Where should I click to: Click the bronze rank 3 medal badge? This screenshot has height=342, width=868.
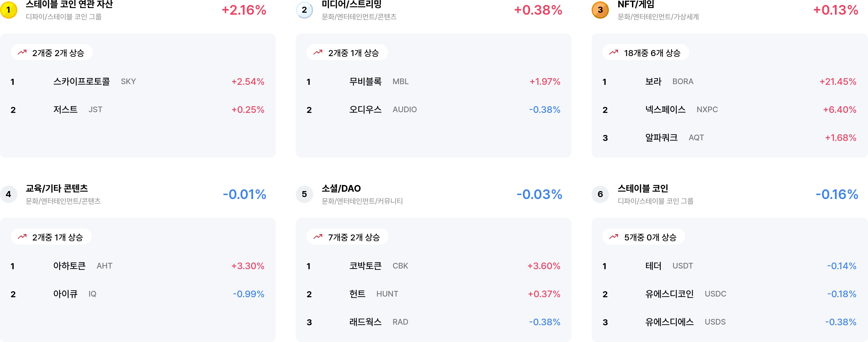600,10
